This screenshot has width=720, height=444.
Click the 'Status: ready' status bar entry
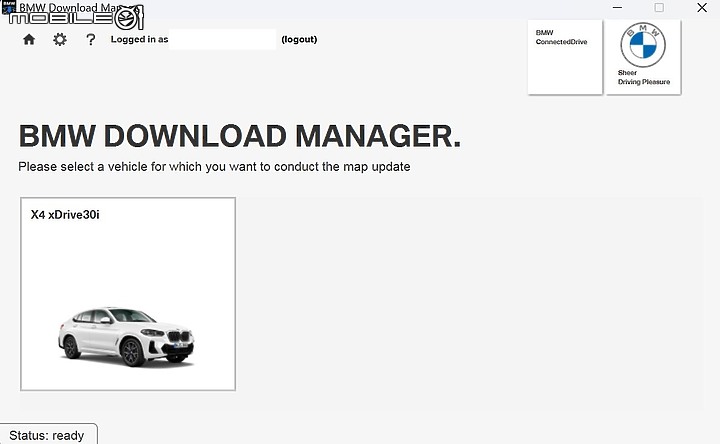coord(47,435)
